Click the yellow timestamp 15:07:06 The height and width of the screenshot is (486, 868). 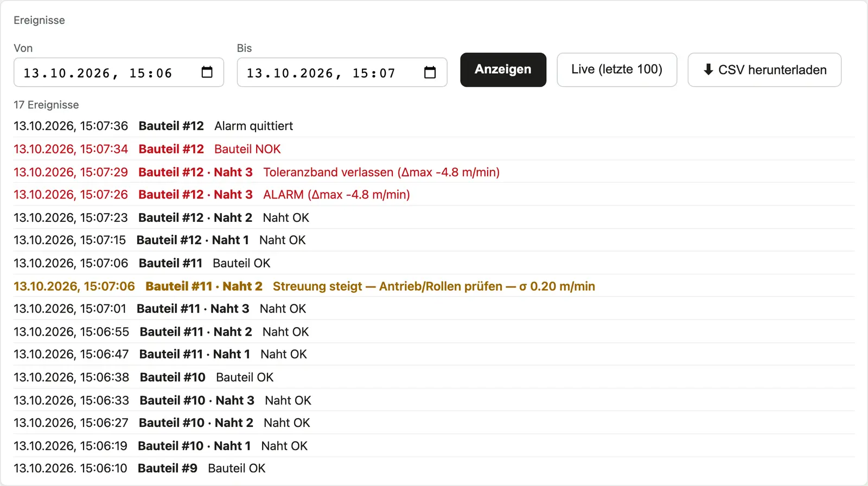coord(74,286)
